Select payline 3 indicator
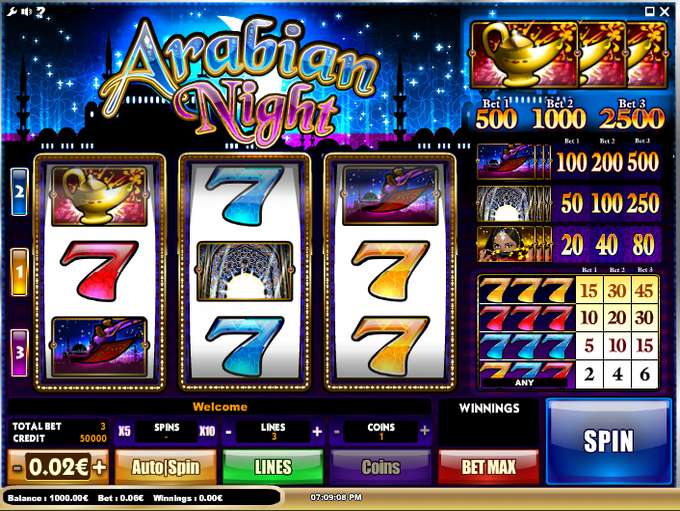 tap(19, 352)
